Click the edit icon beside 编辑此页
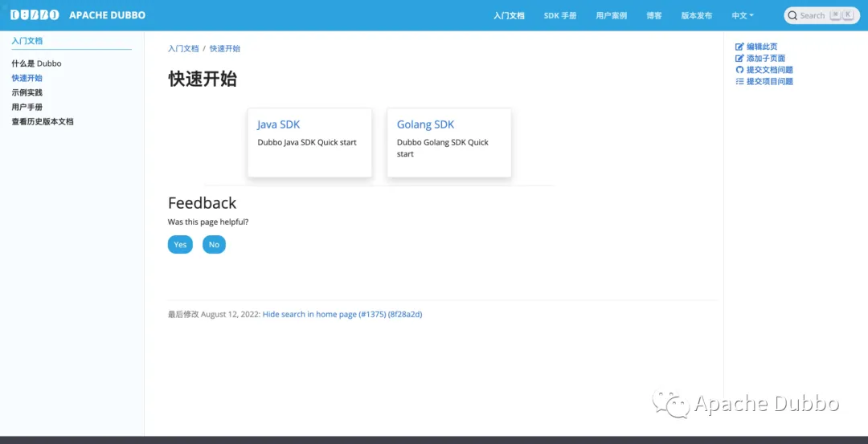This screenshot has height=444, width=868. point(739,47)
